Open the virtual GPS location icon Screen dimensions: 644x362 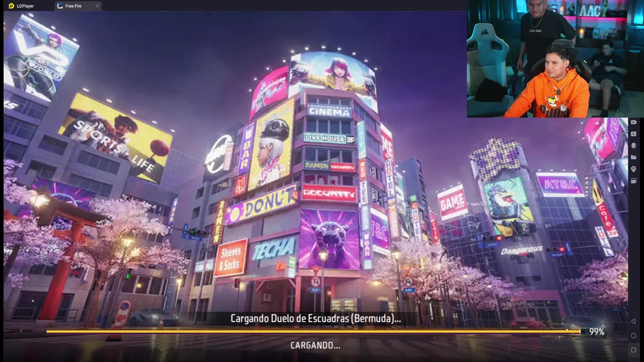click(x=633, y=169)
